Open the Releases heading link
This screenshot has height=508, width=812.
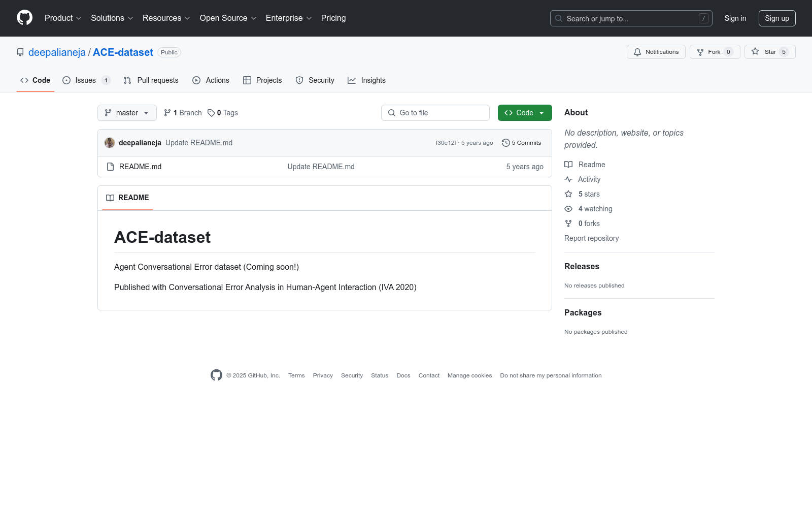click(x=582, y=267)
